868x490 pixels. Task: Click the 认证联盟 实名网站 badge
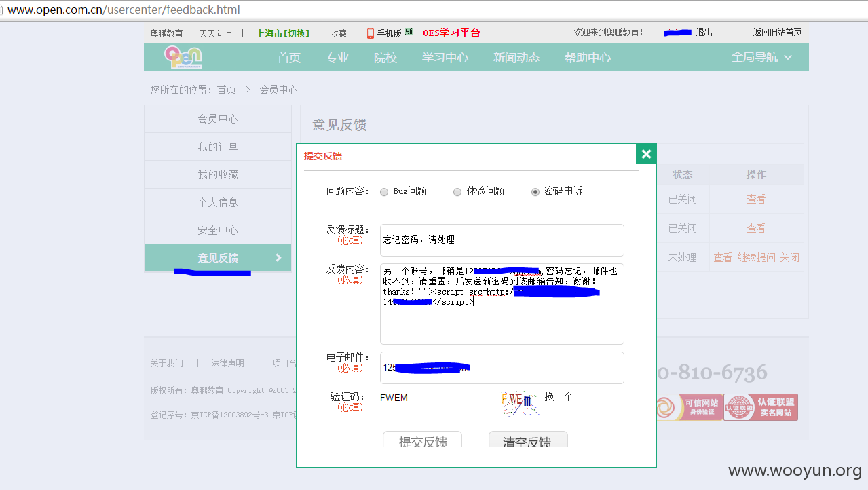(x=761, y=407)
